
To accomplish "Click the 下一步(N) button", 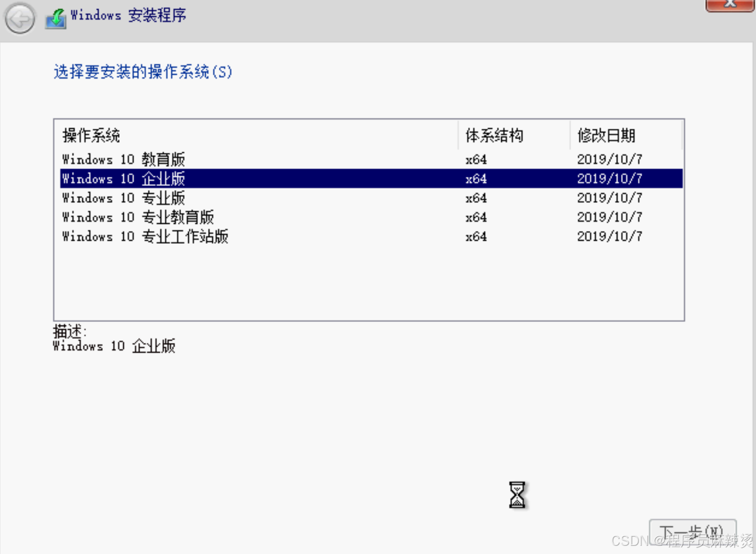I will [x=693, y=533].
